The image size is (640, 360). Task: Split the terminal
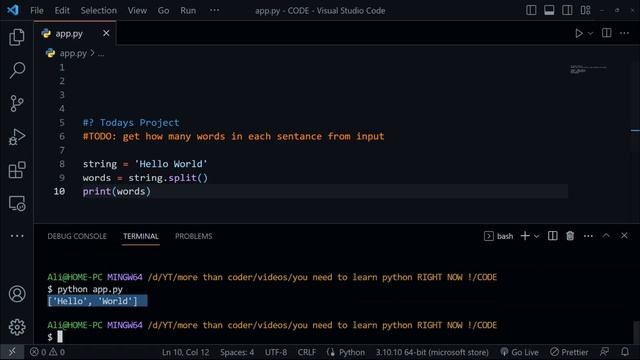point(552,236)
